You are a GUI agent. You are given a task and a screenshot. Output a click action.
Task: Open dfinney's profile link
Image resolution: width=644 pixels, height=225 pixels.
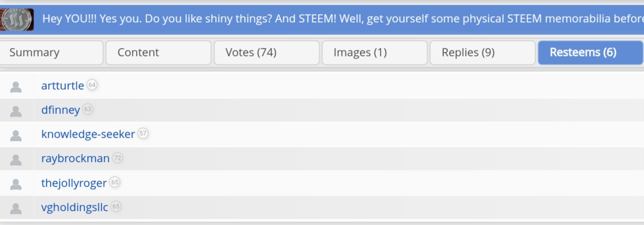(x=60, y=110)
